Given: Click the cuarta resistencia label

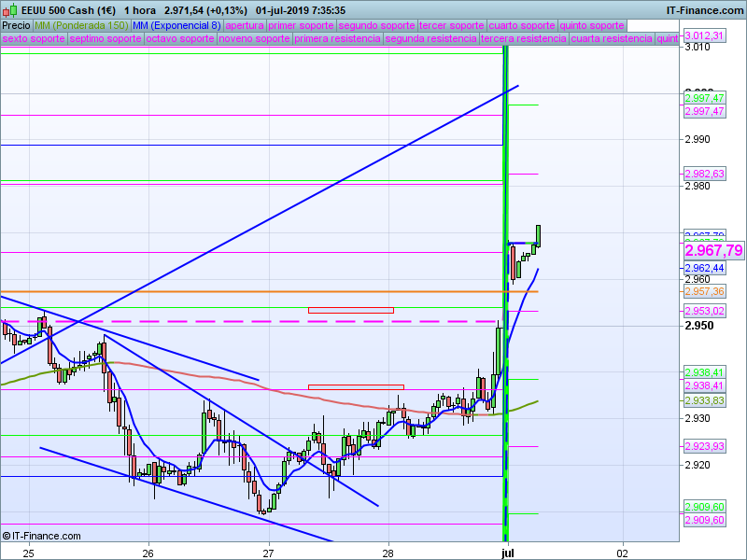Looking at the screenshot, I should click(612, 38).
